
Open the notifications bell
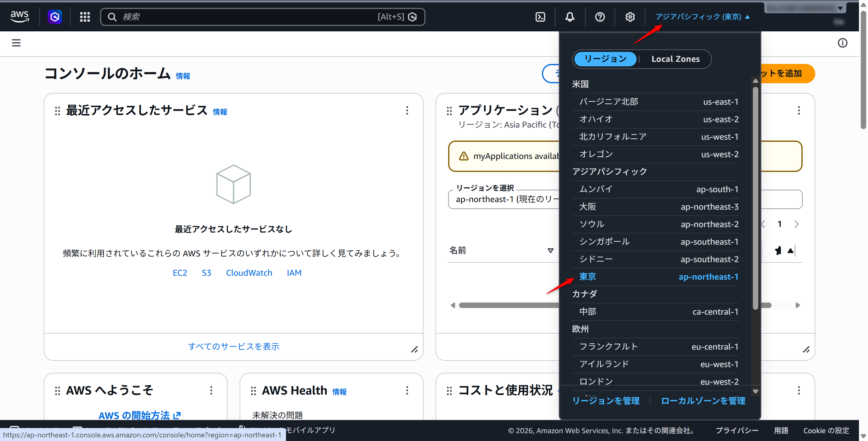tap(570, 17)
